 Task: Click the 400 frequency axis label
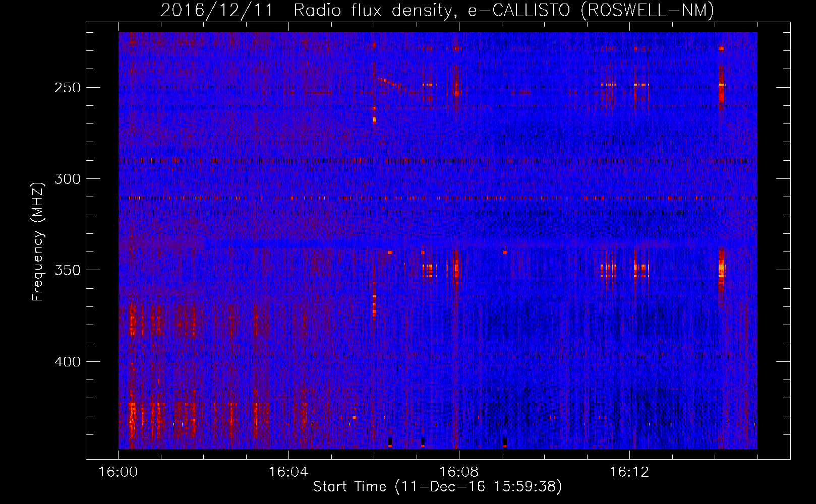click(68, 362)
